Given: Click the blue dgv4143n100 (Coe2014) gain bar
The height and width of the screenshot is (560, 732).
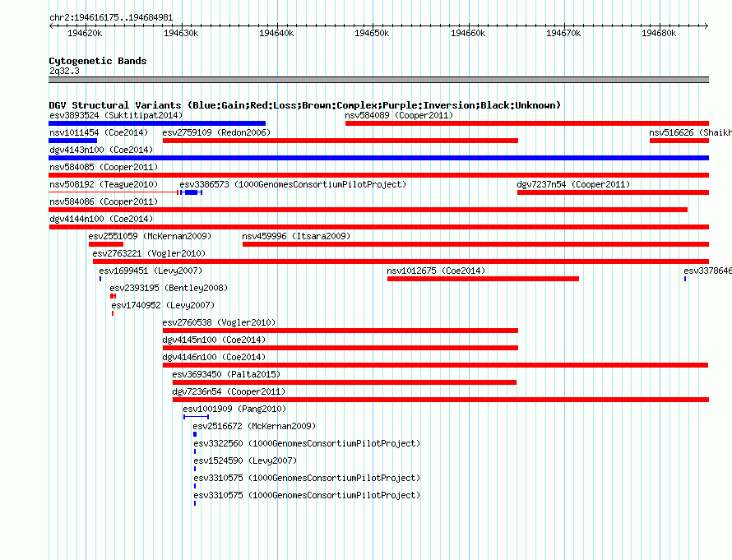Looking at the screenshot, I should (x=378, y=158).
